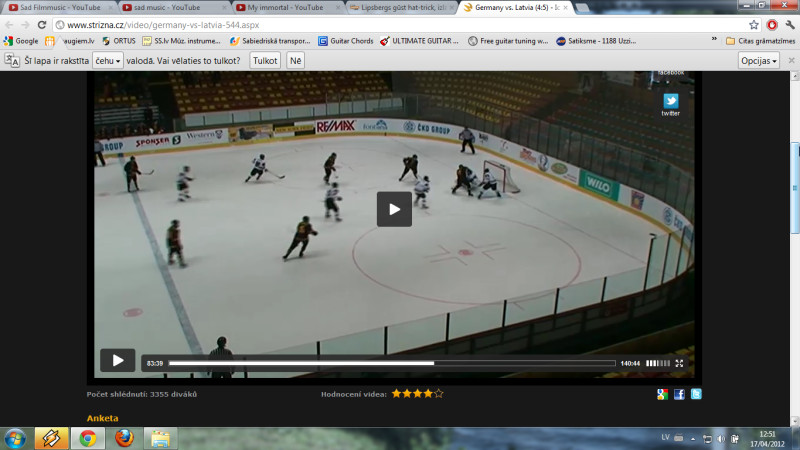Click the LV language indicator
This screenshot has width=800, height=450.
click(665, 437)
